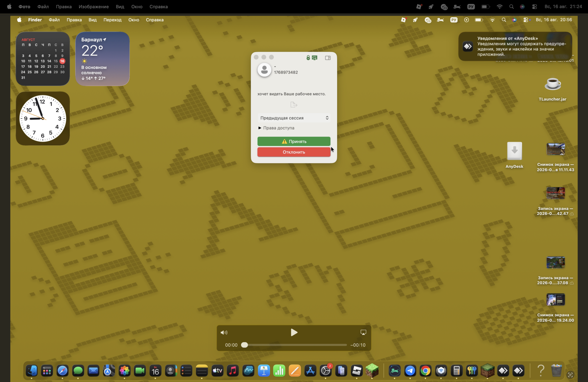Open Telegram from the Dock
The height and width of the screenshot is (382, 588).
click(x=410, y=371)
